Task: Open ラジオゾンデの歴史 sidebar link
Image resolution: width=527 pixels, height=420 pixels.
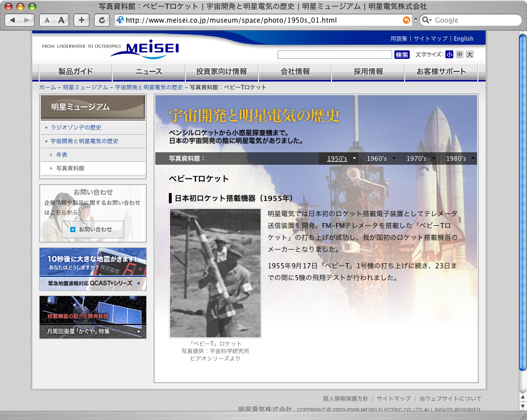Action: [76, 127]
